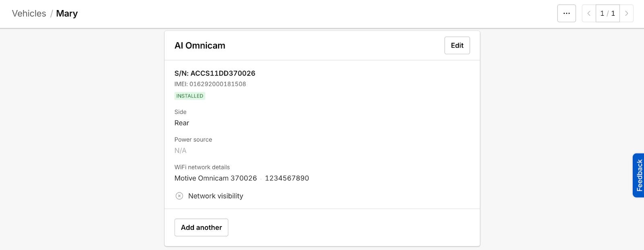Add another camera device
This screenshot has height=250, width=644.
pyautogui.click(x=201, y=227)
